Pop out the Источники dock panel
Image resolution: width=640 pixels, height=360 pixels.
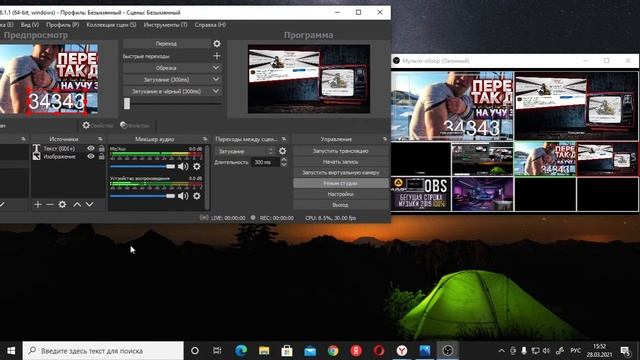tap(100, 139)
